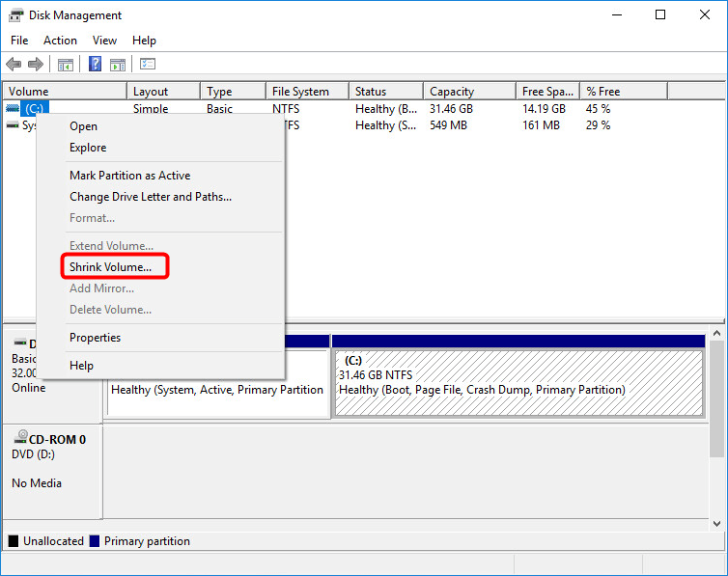This screenshot has height=576, width=728.
Task: Open the View menu
Action: pyautogui.click(x=104, y=41)
